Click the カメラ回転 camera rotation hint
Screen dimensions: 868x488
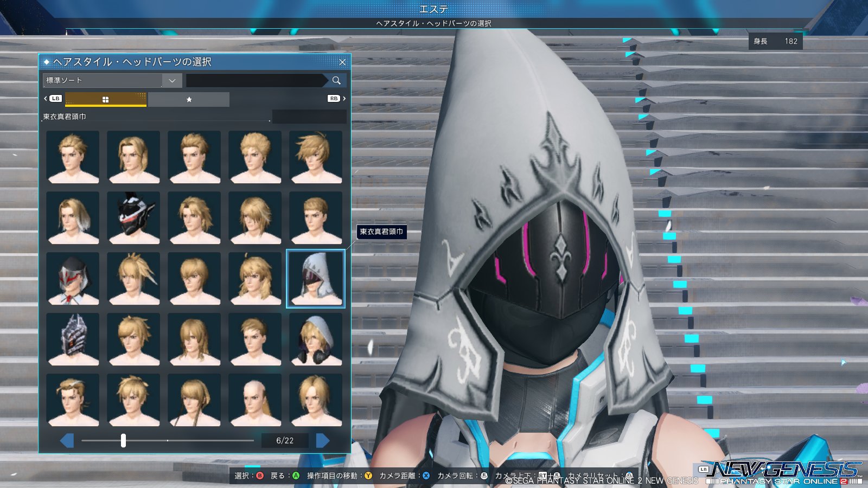463,476
